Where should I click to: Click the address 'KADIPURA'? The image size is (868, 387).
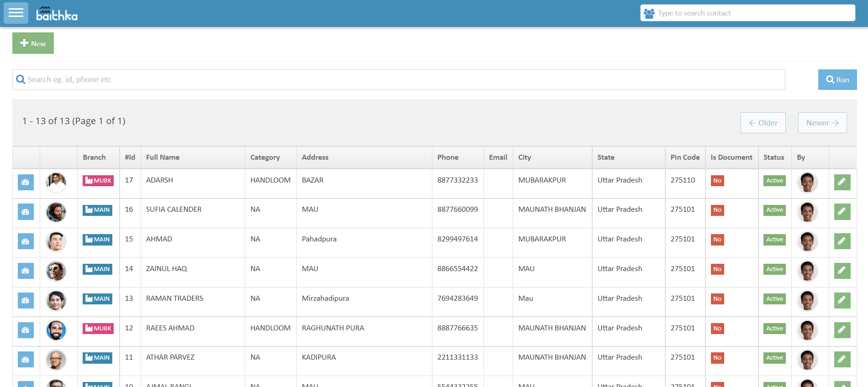[x=319, y=357]
